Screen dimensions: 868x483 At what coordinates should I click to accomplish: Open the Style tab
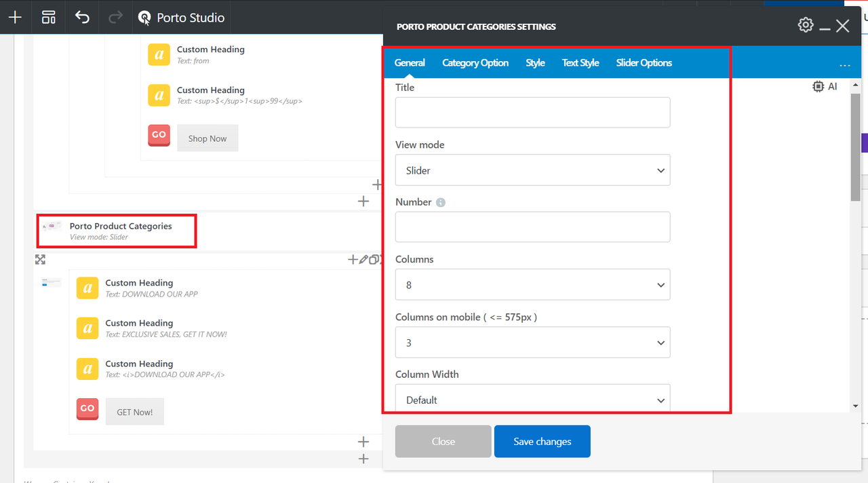coord(535,62)
